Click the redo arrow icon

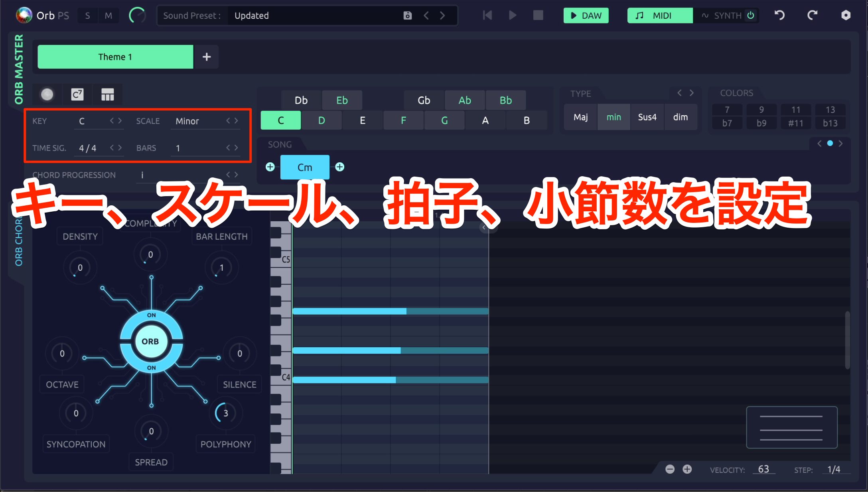[x=812, y=16]
